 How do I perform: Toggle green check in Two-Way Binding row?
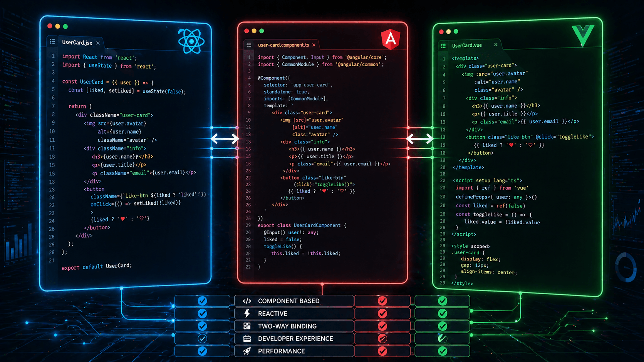(443, 326)
